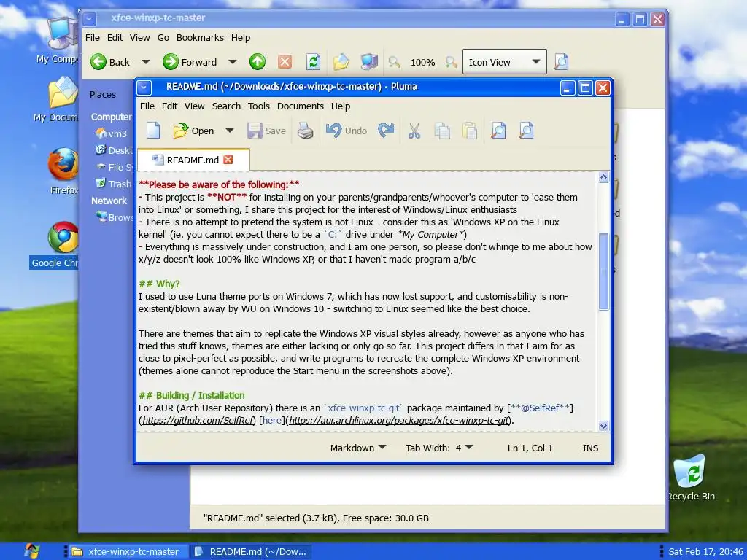Open the Recycle Bin desktop icon

click(691, 478)
